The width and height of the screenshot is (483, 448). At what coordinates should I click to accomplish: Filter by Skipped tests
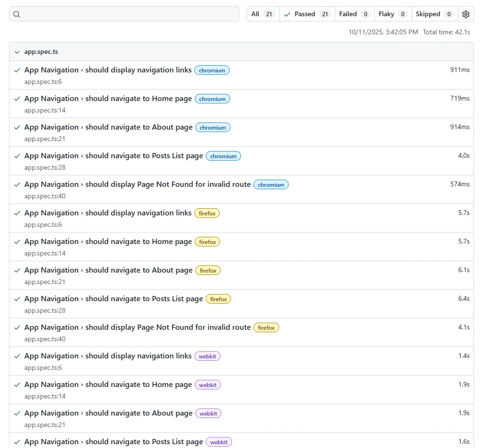434,14
